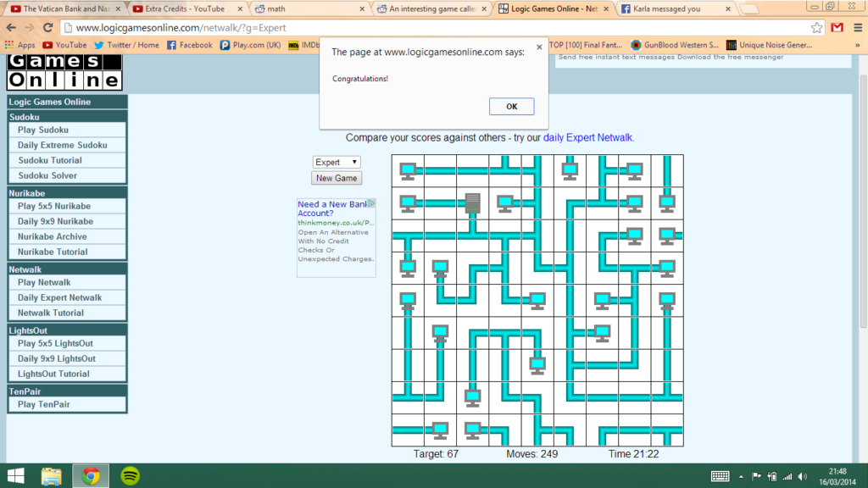The width and height of the screenshot is (868, 488).
Task: Reload the page with the refresh icon
Action: (x=50, y=27)
